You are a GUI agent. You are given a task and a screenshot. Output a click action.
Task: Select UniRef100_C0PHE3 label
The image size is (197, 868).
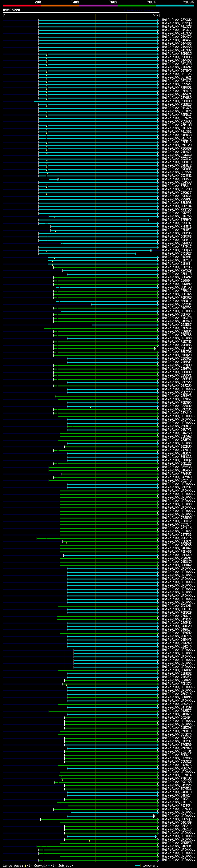point(177,162)
